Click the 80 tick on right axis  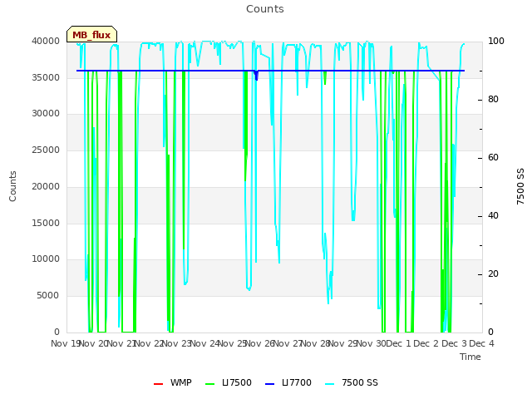click(x=493, y=100)
